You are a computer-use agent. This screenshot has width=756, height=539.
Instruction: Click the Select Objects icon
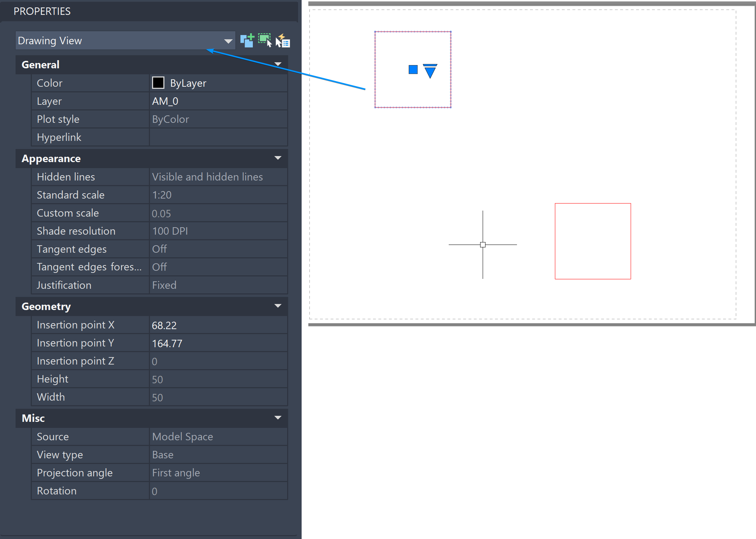264,40
